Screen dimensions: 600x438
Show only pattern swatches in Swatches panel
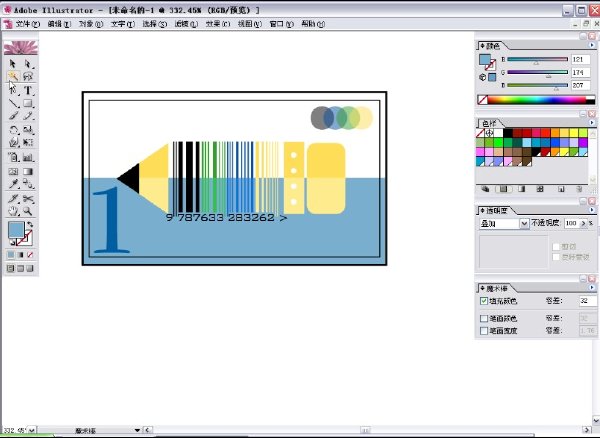540,189
